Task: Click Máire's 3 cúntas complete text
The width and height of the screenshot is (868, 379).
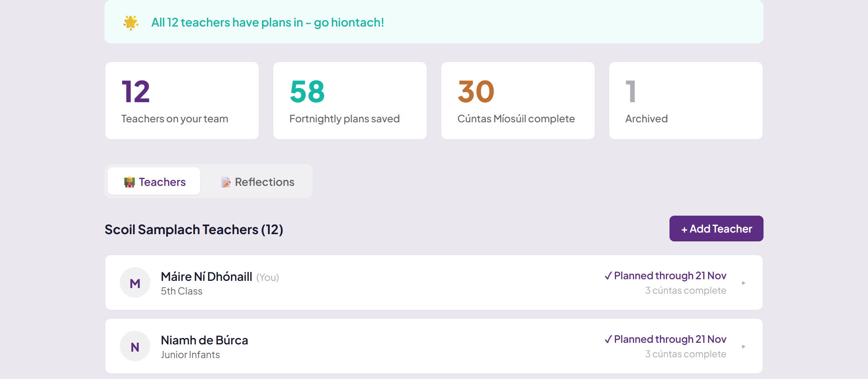Action: coord(686,290)
